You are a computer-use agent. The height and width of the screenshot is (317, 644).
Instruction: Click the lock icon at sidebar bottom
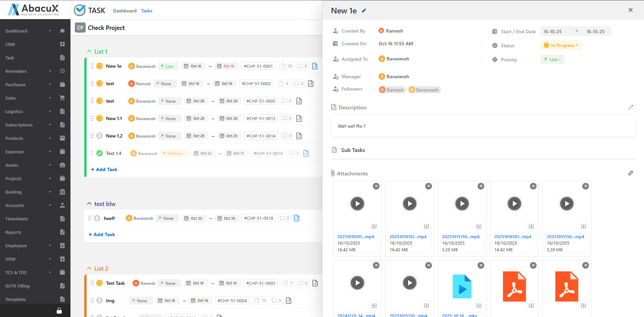59,311
